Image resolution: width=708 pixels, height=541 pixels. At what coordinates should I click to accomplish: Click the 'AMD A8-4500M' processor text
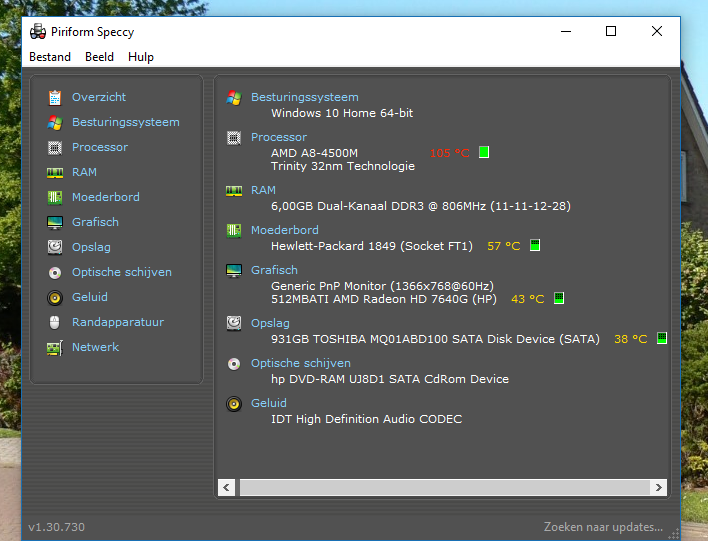(314, 153)
